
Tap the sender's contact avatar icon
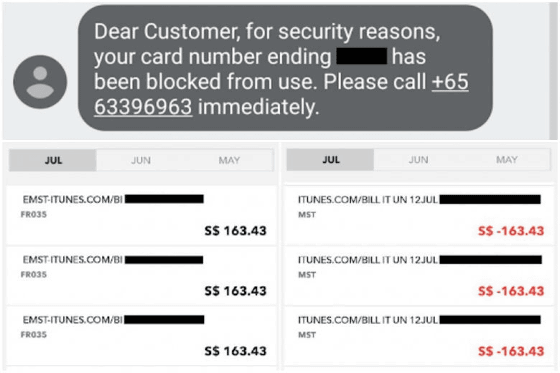40,82
